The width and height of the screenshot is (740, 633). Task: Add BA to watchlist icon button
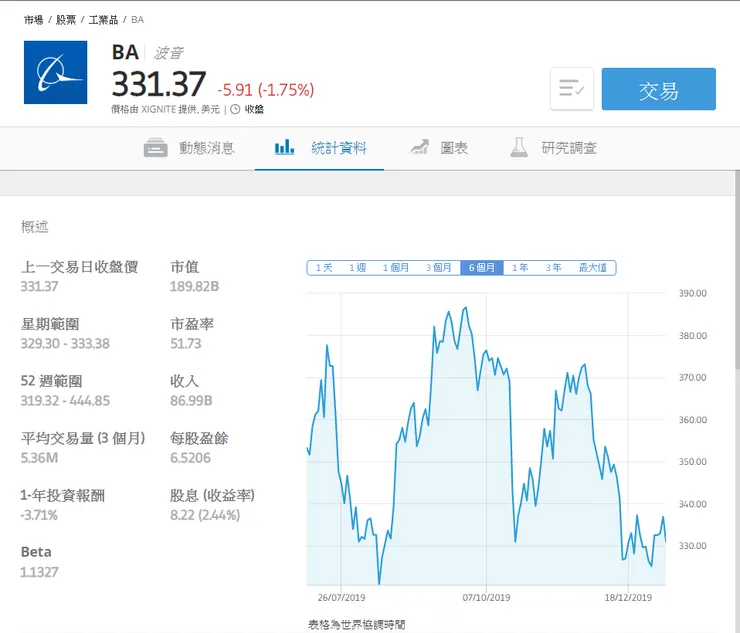tap(572, 89)
